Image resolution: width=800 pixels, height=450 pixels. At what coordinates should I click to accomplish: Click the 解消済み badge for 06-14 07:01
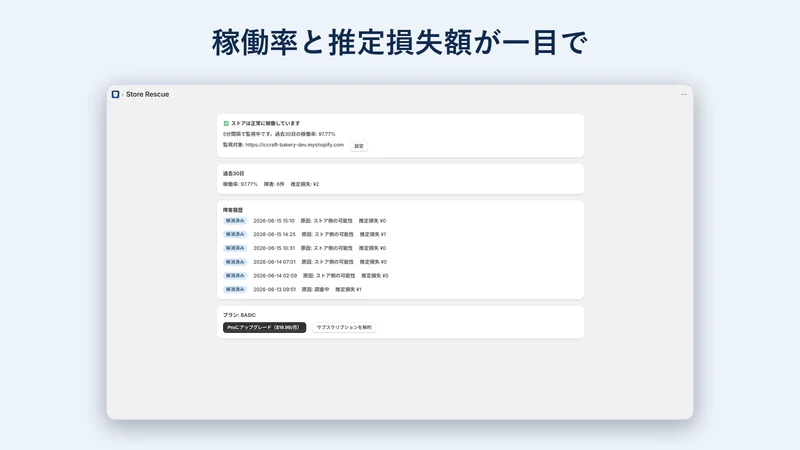[235, 262]
